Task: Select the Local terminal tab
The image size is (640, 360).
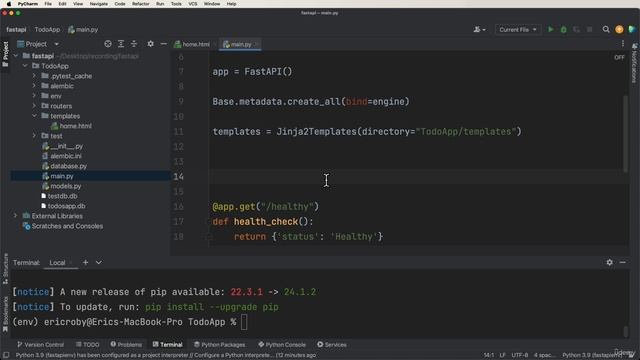Action: [57, 262]
